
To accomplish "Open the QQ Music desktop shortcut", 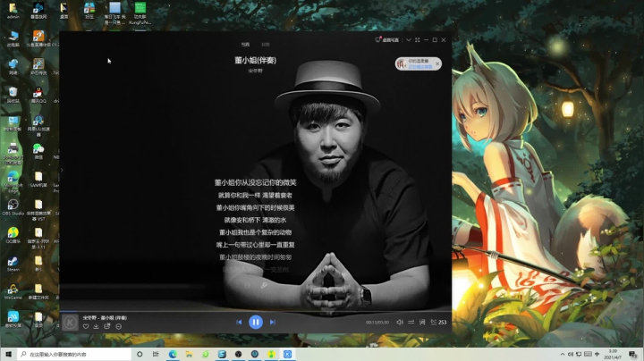I will (x=13, y=236).
